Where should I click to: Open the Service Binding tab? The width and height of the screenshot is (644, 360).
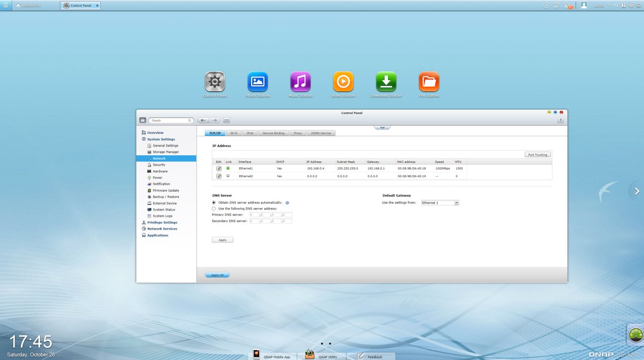tap(273, 133)
